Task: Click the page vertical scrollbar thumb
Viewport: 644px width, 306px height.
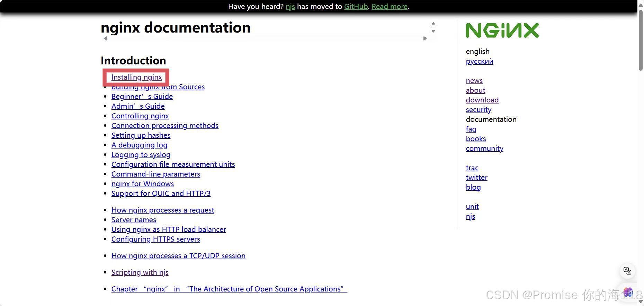Action: coord(641,40)
